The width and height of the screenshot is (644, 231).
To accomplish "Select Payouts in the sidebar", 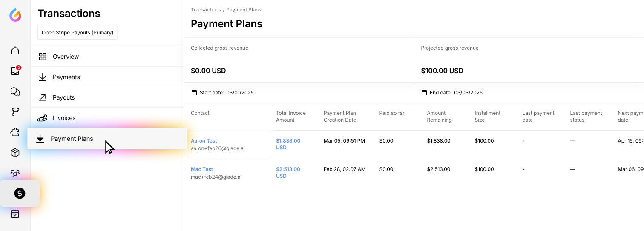I will pyautogui.click(x=63, y=97).
